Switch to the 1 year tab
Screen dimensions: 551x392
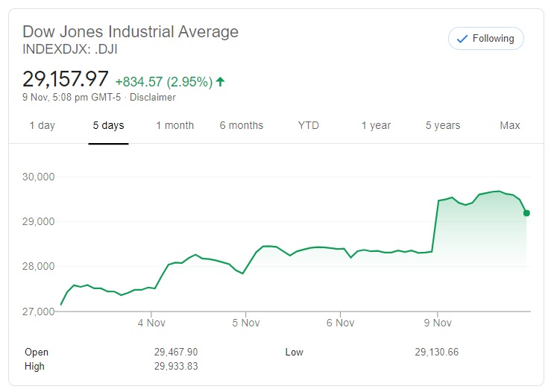point(376,125)
